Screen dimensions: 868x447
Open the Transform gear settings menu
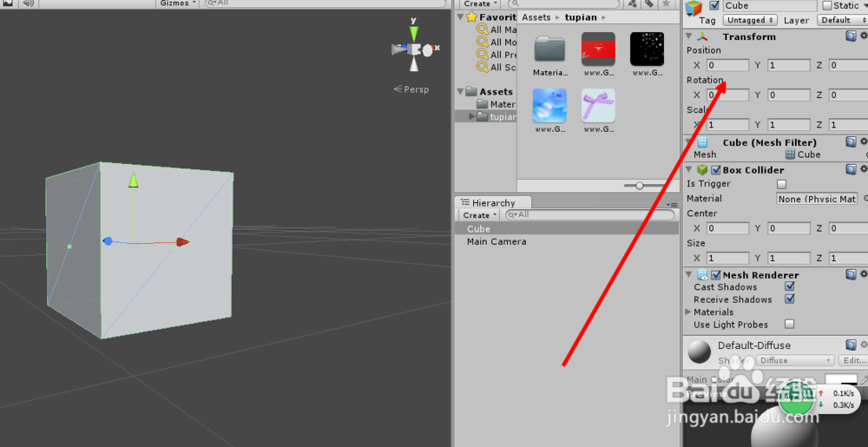tap(864, 36)
